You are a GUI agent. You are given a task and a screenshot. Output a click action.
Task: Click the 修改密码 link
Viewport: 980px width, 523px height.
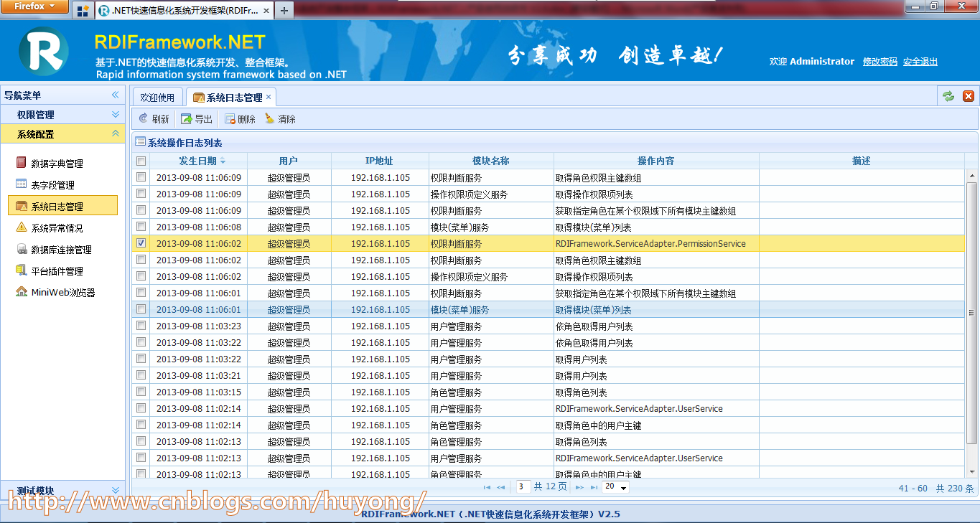point(880,62)
